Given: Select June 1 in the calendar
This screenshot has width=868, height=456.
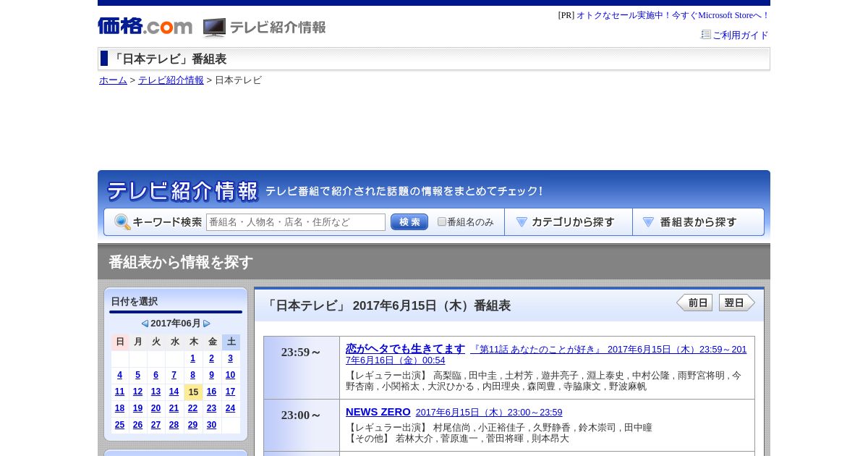Looking at the screenshot, I should tap(192, 358).
